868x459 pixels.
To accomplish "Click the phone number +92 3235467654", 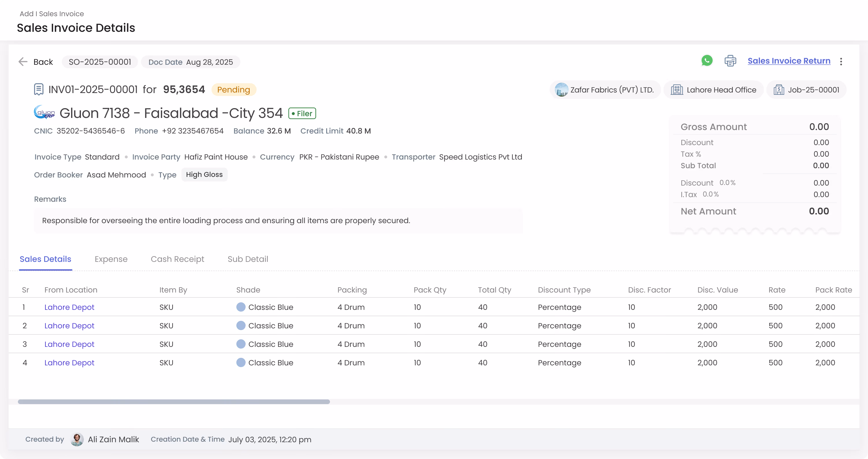I will [x=193, y=131].
